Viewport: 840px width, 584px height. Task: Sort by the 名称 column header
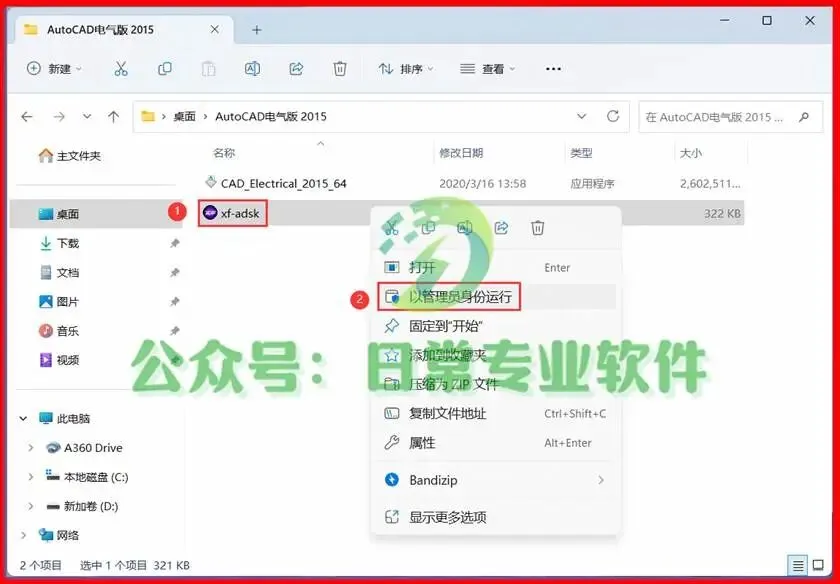click(x=224, y=153)
